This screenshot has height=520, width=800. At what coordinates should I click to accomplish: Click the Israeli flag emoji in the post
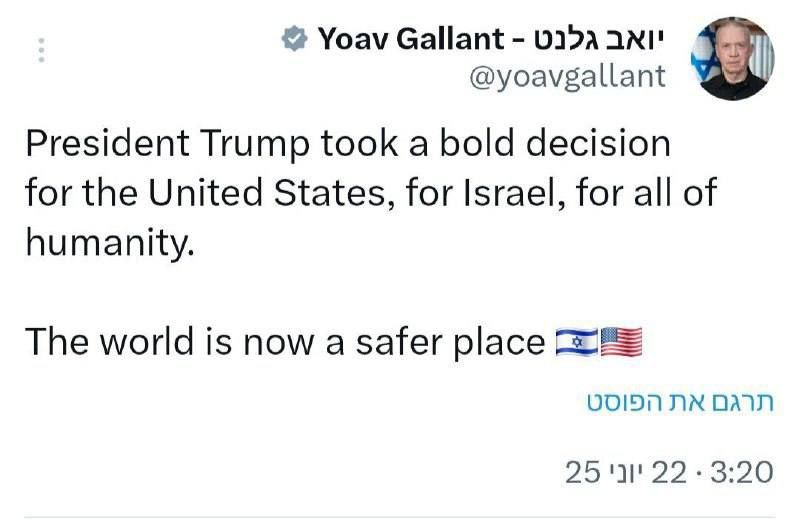[577, 342]
